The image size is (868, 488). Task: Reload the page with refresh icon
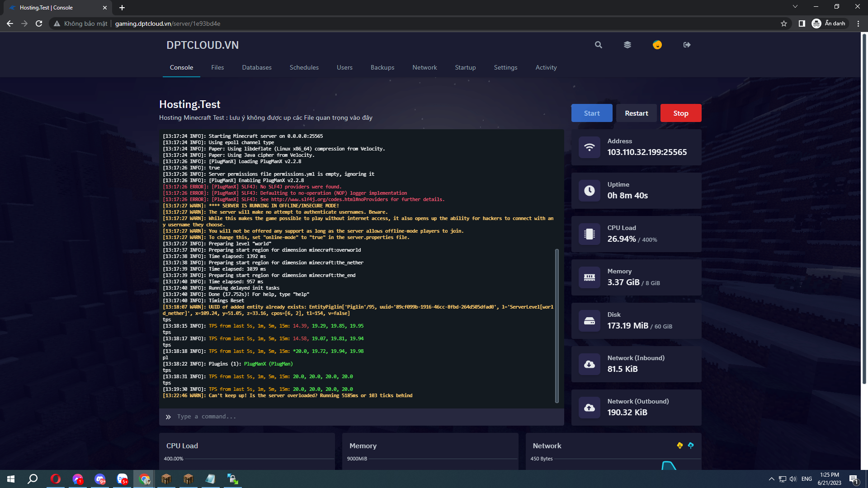click(39, 23)
